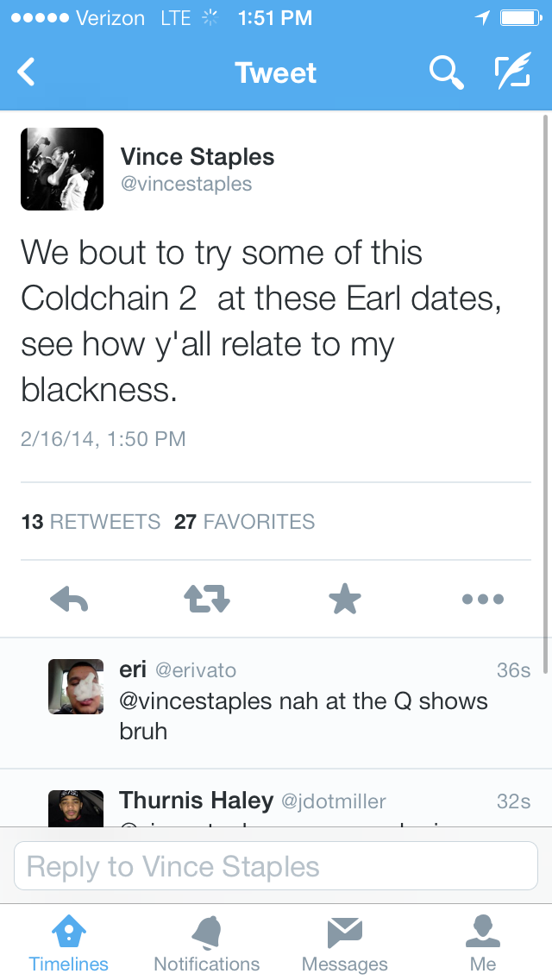Image resolution: width=552 pixels, height=980 pixels.
Task: Tap the back arrow icon
Action: click(x=27, y=72)
